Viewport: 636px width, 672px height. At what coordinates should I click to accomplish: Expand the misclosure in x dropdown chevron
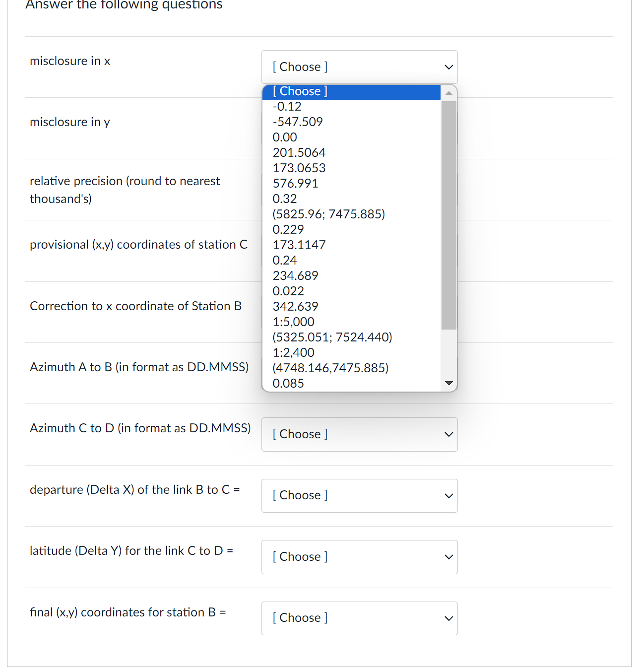click(448, 67)
